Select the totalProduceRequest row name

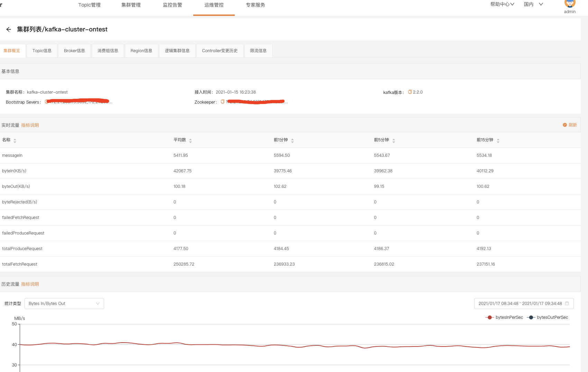click(x=22, y=249)
